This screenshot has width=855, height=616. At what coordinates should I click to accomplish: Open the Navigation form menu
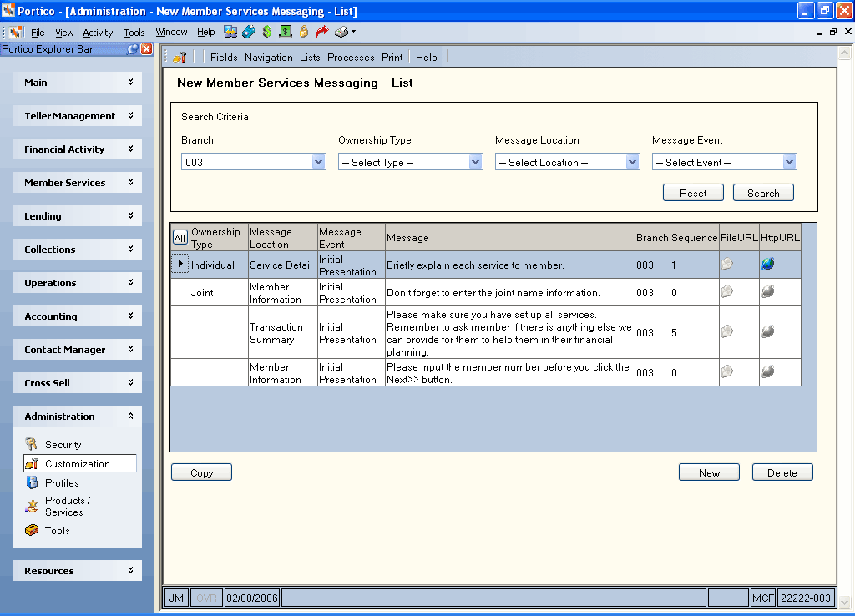click(x=268, y=58)
